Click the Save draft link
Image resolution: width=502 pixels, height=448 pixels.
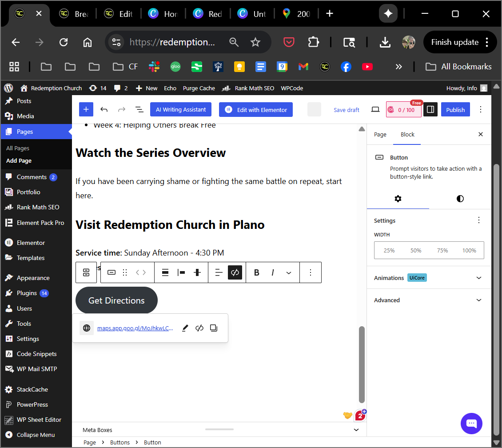347,110
